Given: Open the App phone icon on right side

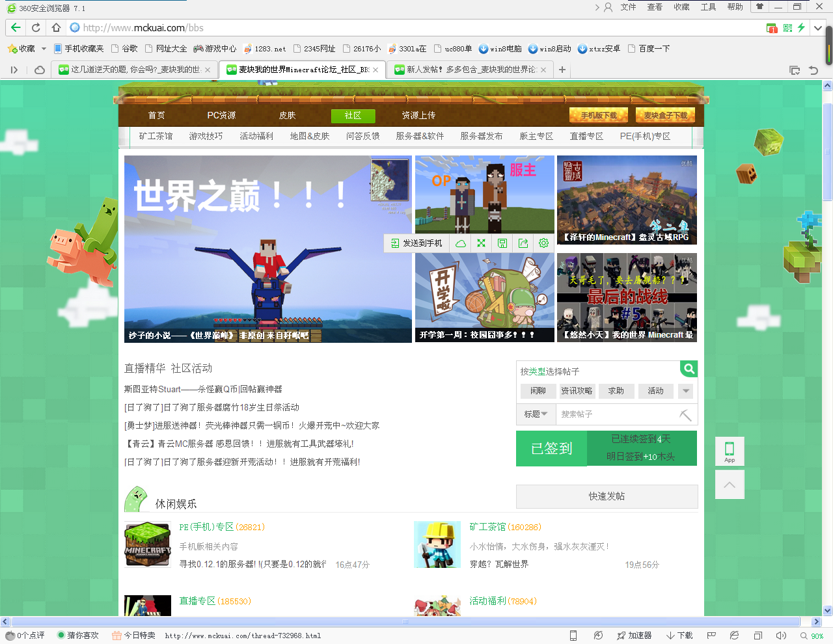Looking at the screenshot, I should point(730,451).
